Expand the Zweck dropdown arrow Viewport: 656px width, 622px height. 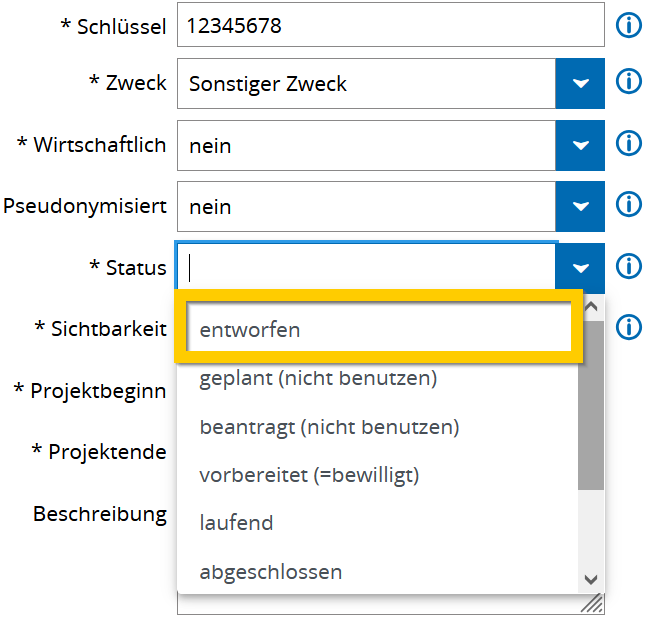[x=580, y=84]
